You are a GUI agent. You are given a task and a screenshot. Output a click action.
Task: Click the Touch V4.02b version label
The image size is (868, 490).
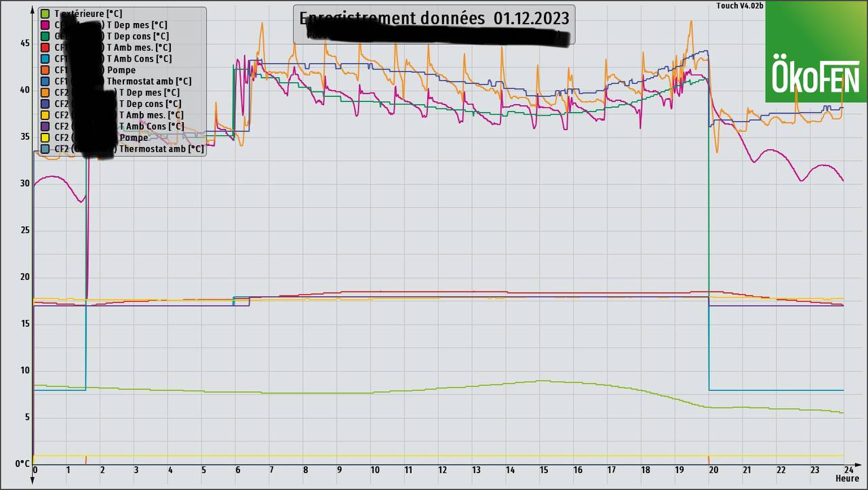click(740, 5)
